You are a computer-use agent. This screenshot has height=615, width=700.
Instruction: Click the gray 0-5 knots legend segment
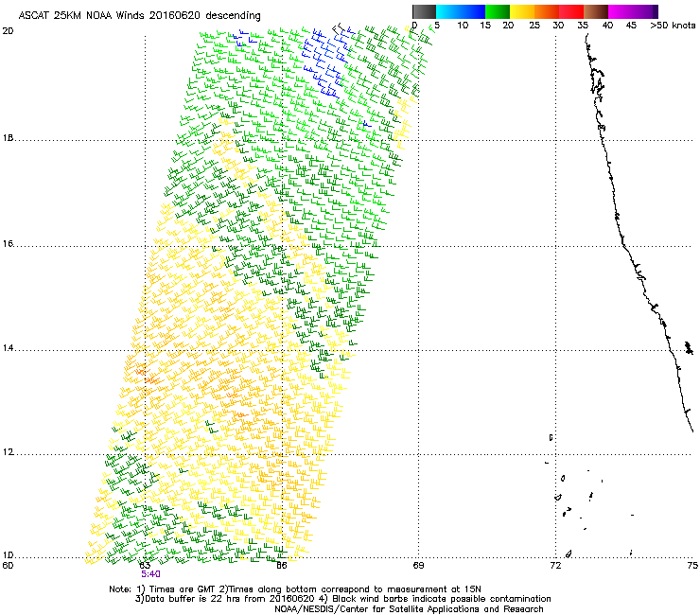424,11
